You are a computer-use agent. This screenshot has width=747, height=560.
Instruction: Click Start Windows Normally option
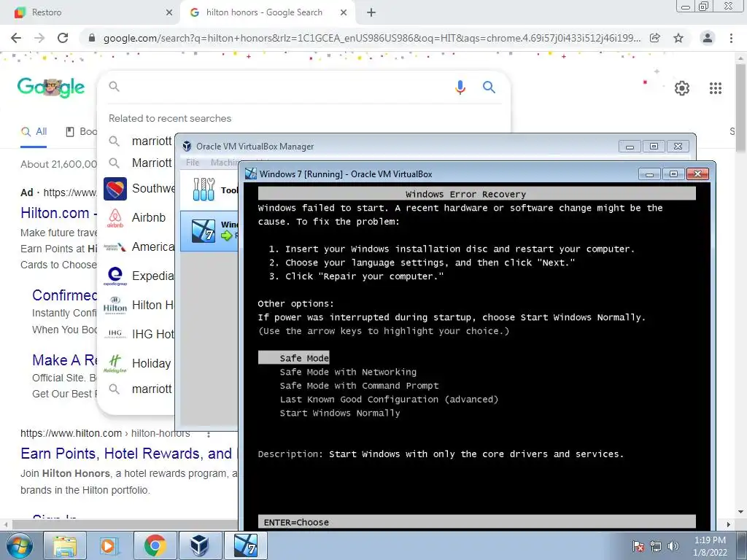tap(340, 413)
